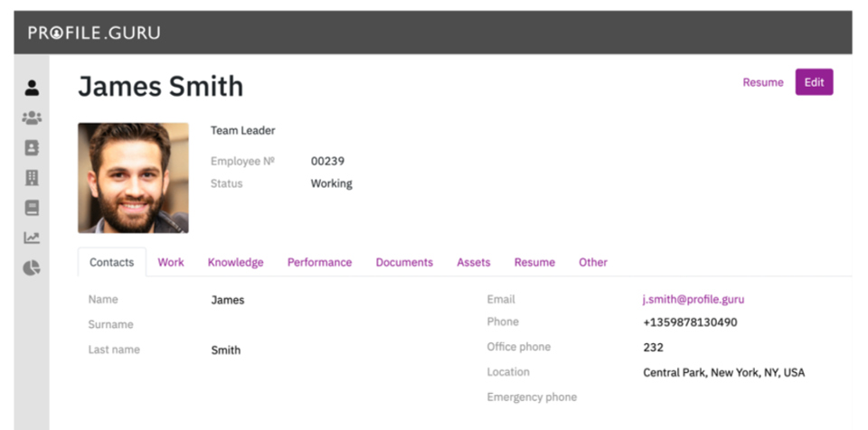Screen dimensions: 868x430
Task: Open the pie chart sidebar icon
Action: click(32, 268)
